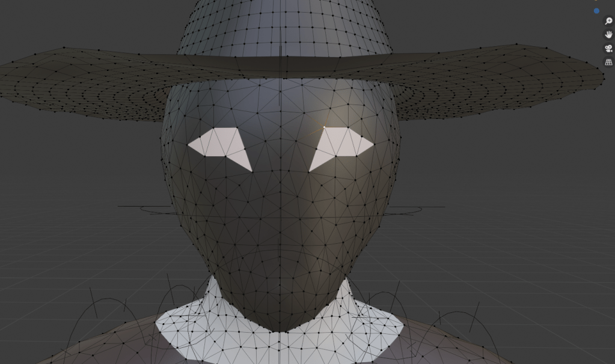Select the right white eye face
The image size is (615, 364).
[341, 144]
